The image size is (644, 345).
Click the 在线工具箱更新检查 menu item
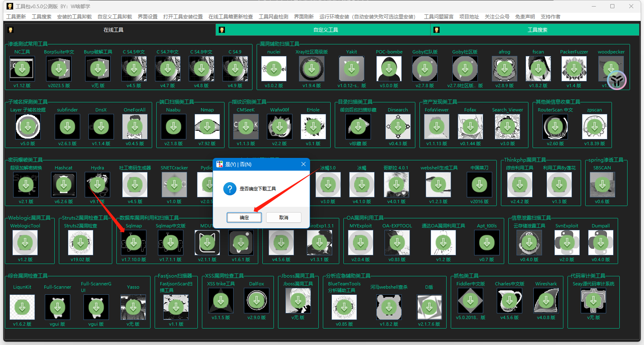click(x=231, y=17)
